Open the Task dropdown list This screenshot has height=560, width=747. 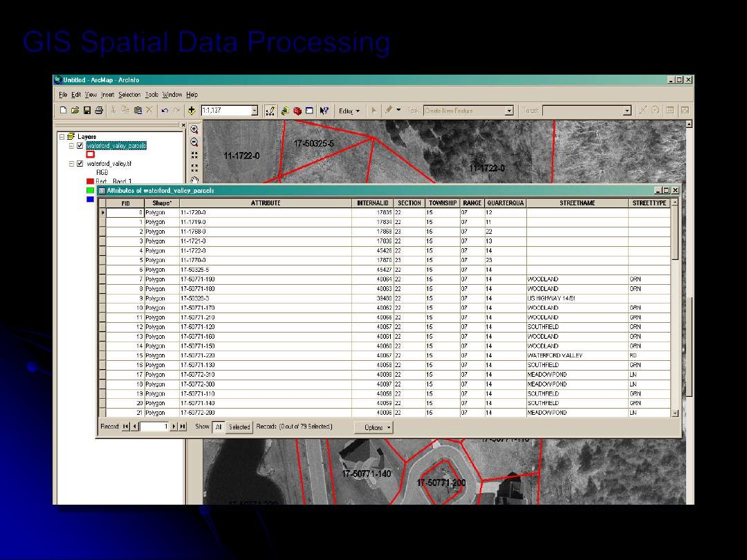(509, 111)
